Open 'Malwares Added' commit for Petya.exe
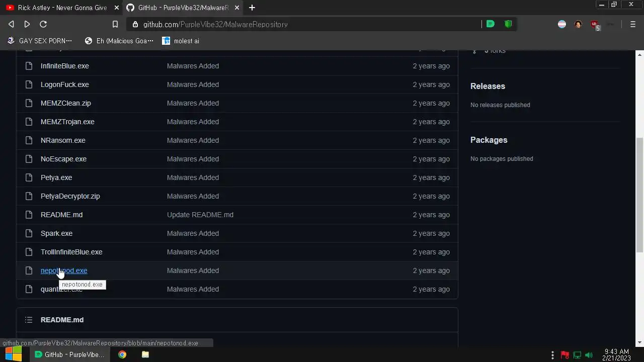 click(193, 177)
